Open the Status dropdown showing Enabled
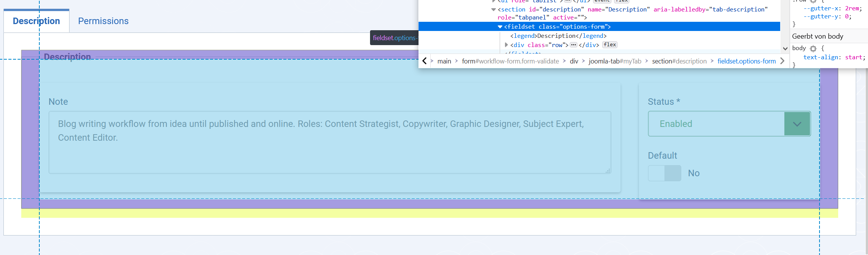The height and width of the screenshot is (255, 868). click(x=729, y=124)
